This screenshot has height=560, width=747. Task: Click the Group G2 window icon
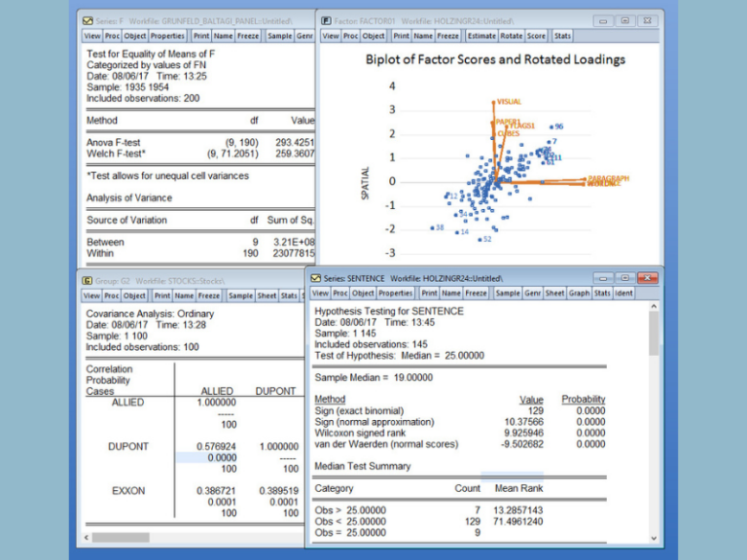point(88,281)
